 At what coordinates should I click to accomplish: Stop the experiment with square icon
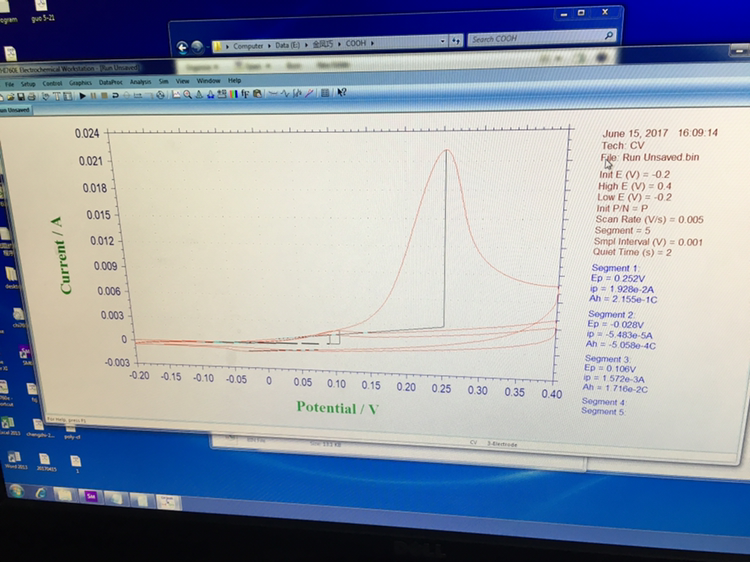[x=104, y=95]
